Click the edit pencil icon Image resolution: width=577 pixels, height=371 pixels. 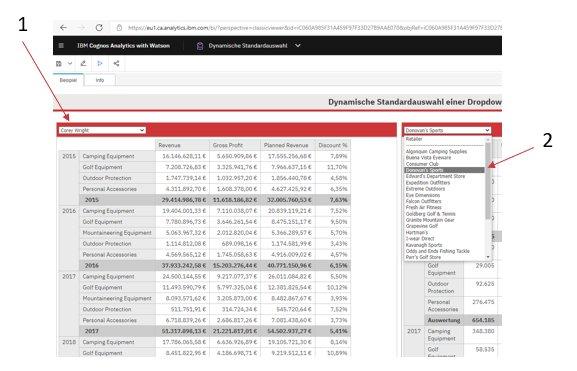tap(84, 64)
